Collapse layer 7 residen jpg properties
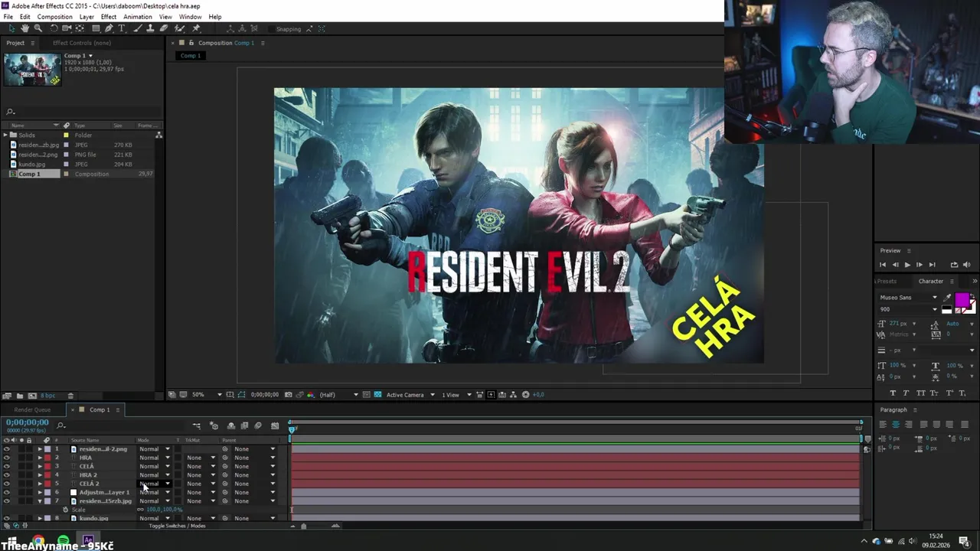 tap(40, 500)
